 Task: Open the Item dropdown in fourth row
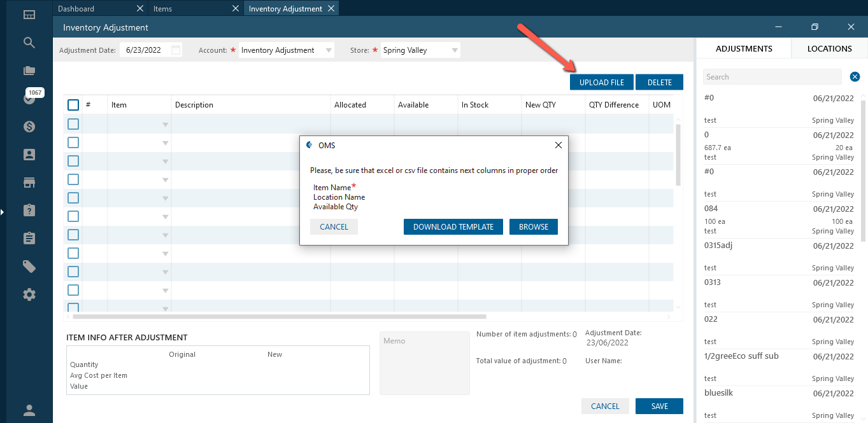[165, 180]
